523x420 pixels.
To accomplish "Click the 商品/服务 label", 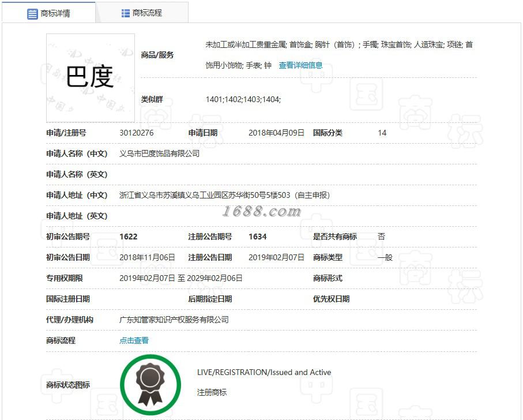I will 157,55.
